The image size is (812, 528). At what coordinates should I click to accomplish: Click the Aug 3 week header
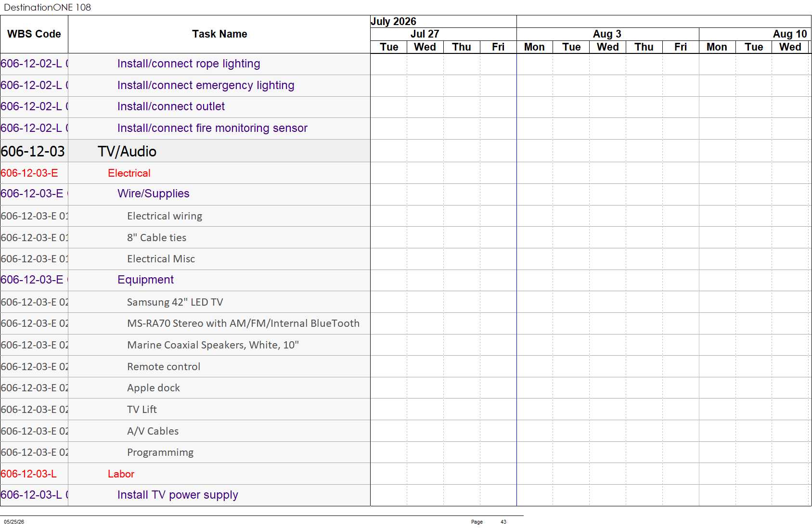[607, 34]
